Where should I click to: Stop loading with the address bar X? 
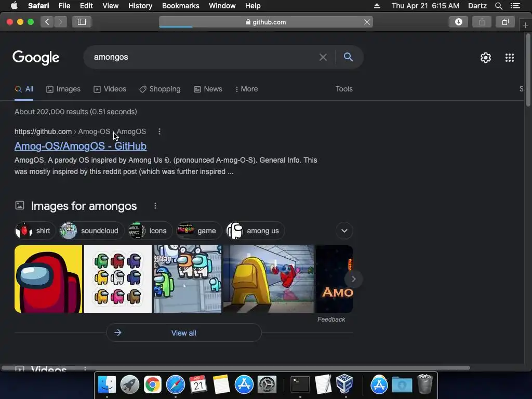point(367,22)
